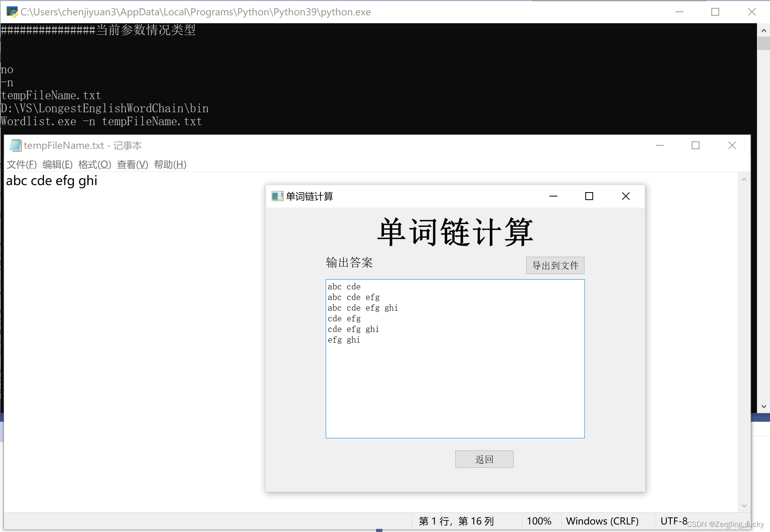Open the 文件(F) menu in Notepad

[22, 165]
